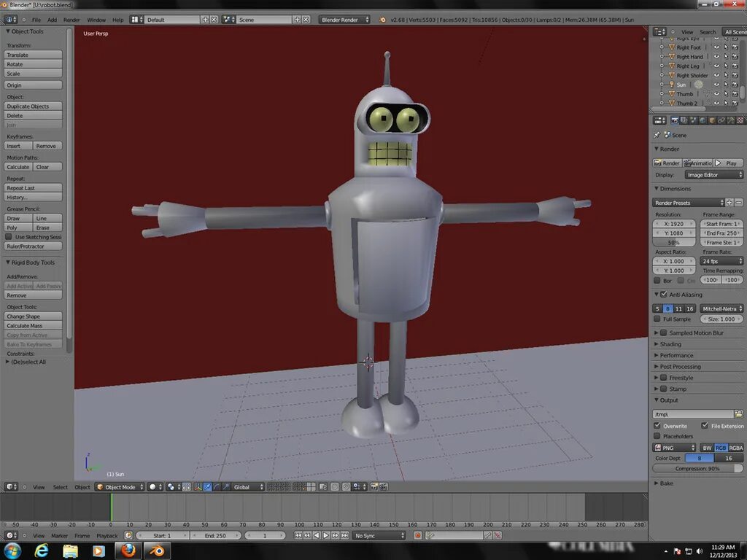Open the Blender Render engine dropdown

click(344, 20)
